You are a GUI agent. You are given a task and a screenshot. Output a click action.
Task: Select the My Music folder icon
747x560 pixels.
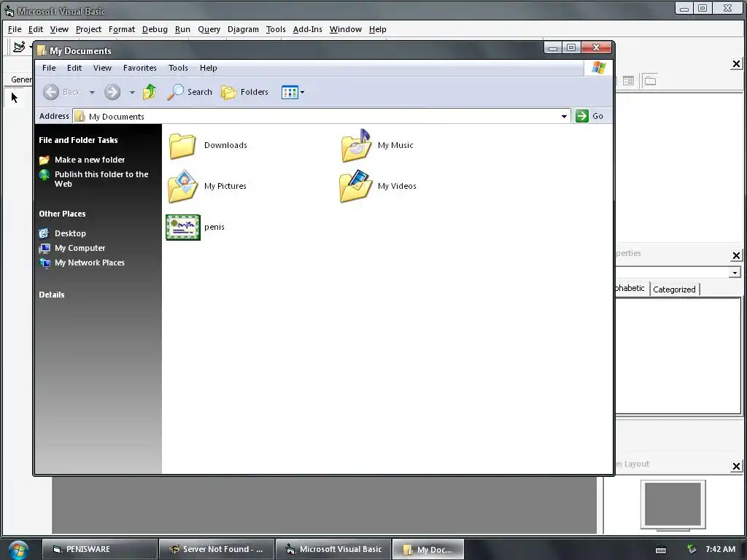[x=356, y=145]
